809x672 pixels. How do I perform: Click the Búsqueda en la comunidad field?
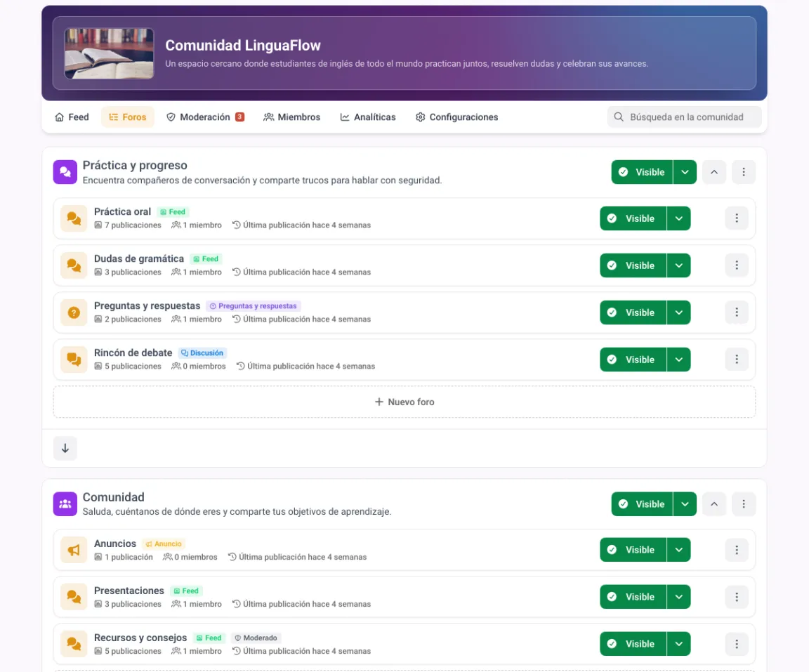(x=684, y=117)
